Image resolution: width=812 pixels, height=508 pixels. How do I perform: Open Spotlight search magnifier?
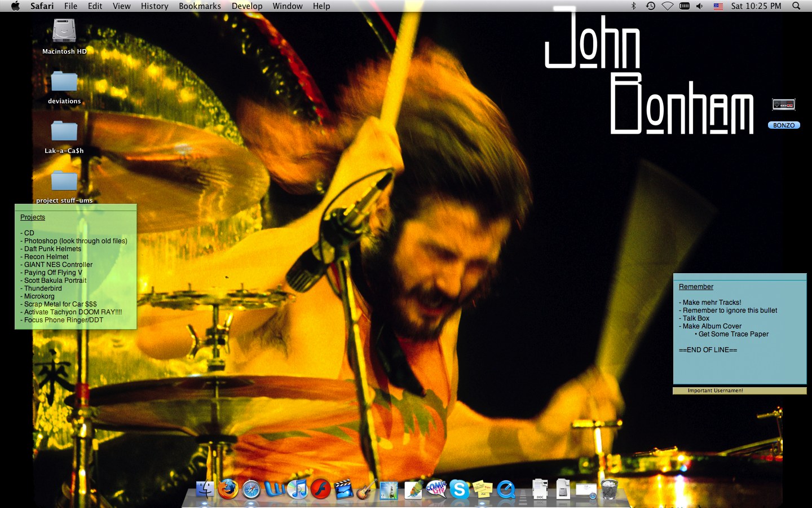click(796, 6)
